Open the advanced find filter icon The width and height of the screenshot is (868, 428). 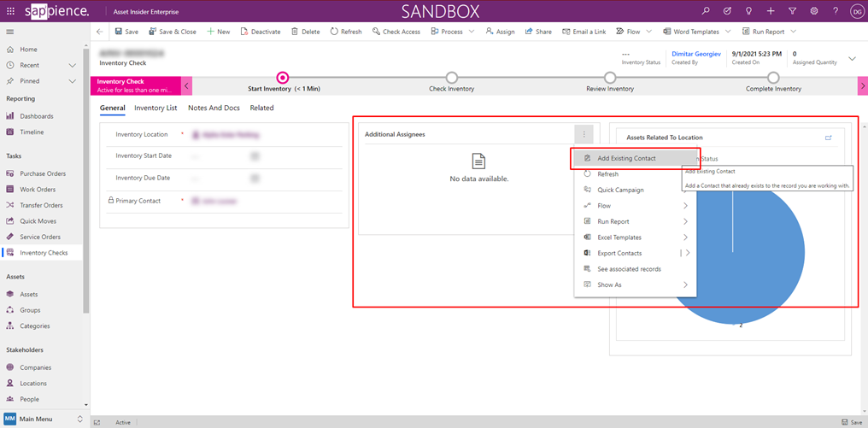click(792, 11)
